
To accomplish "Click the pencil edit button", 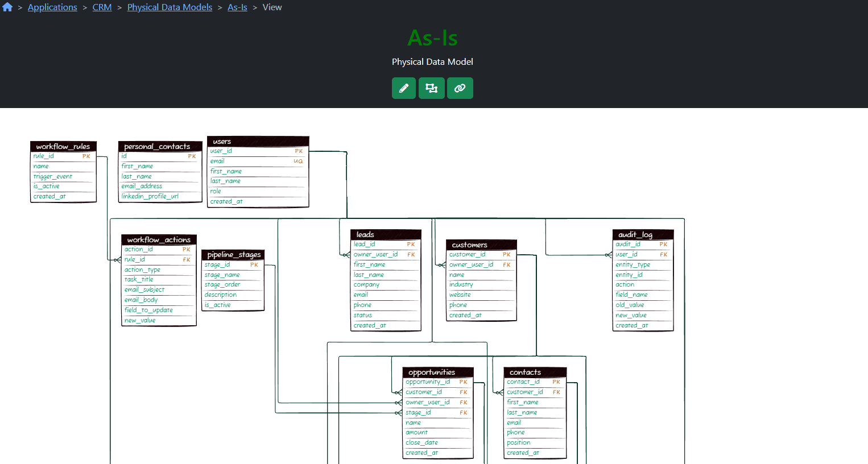I will point(404,88).
